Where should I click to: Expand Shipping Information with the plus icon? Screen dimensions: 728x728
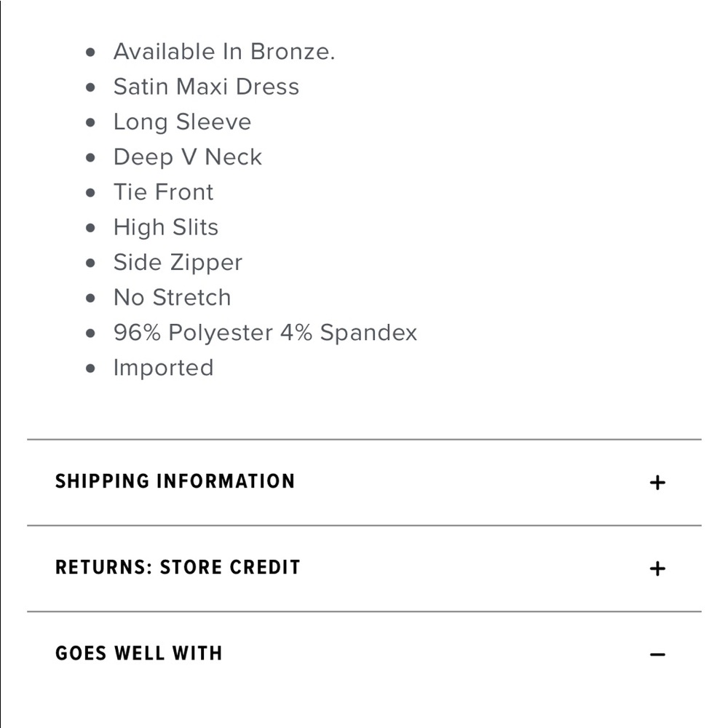pyautogui.click(x=657, y=483)
